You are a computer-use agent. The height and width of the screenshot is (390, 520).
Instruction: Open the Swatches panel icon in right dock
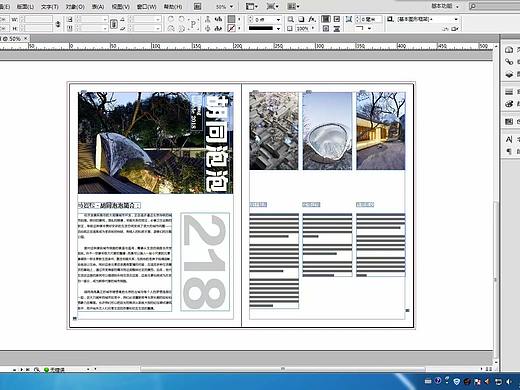point(509,121)
